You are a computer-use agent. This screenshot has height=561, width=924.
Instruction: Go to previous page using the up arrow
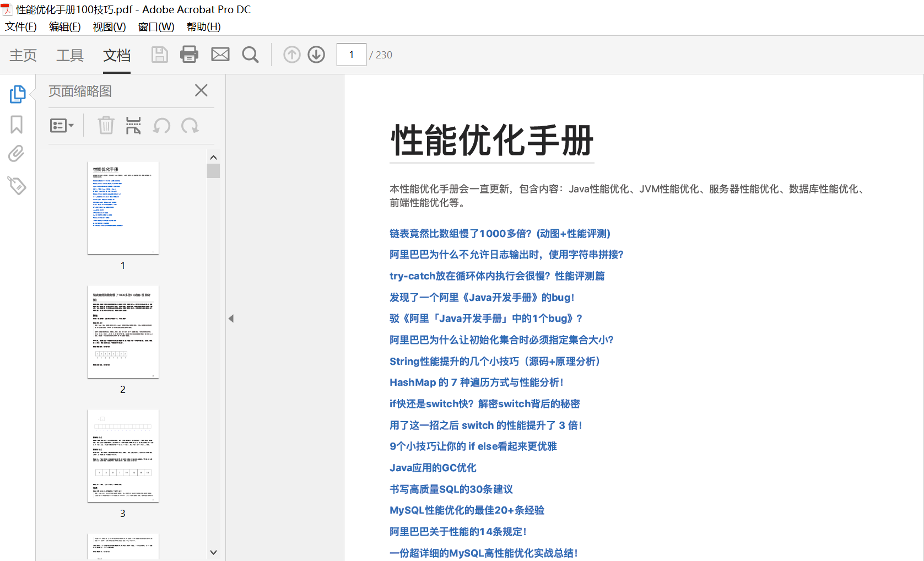tap(292, 55)
